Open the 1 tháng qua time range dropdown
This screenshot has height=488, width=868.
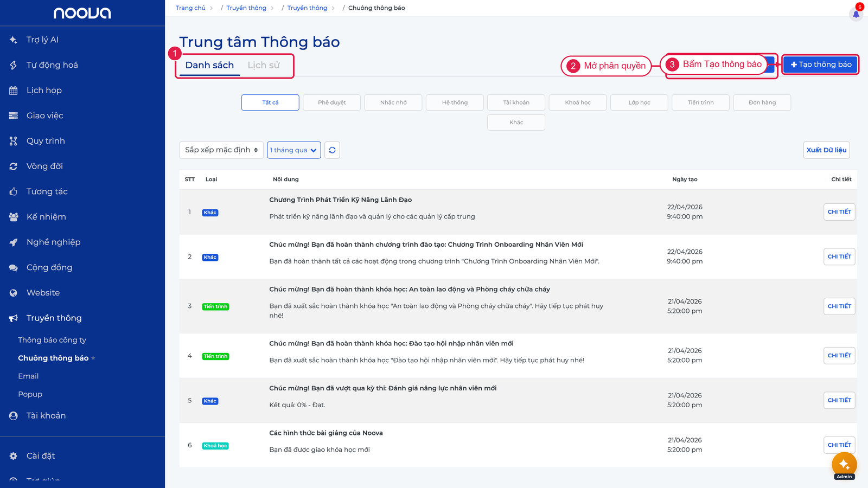[x=294, y=150]
